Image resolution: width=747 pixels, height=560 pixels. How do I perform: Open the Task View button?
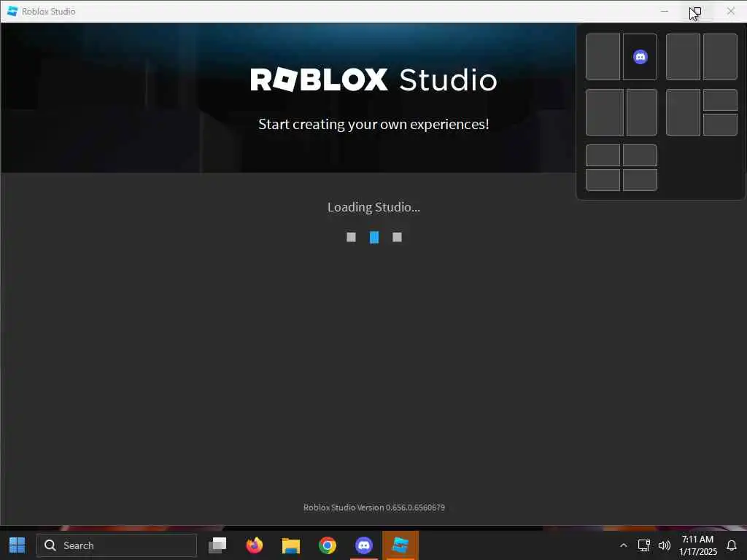tap(217, 545)
